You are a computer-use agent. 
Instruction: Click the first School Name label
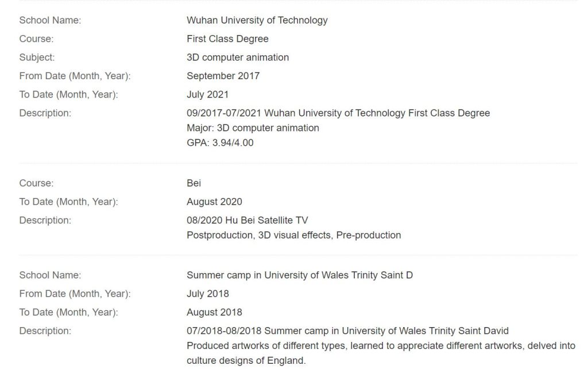coord(50,20)
